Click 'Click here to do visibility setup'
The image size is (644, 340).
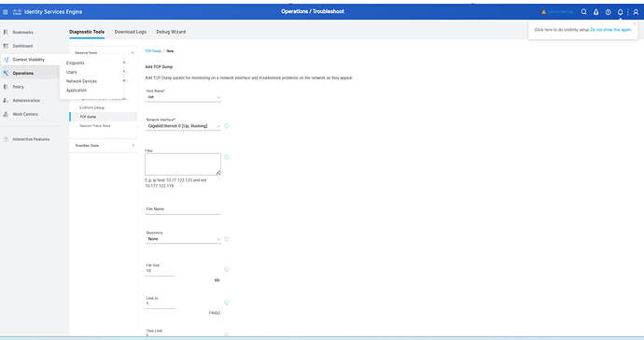562,30
